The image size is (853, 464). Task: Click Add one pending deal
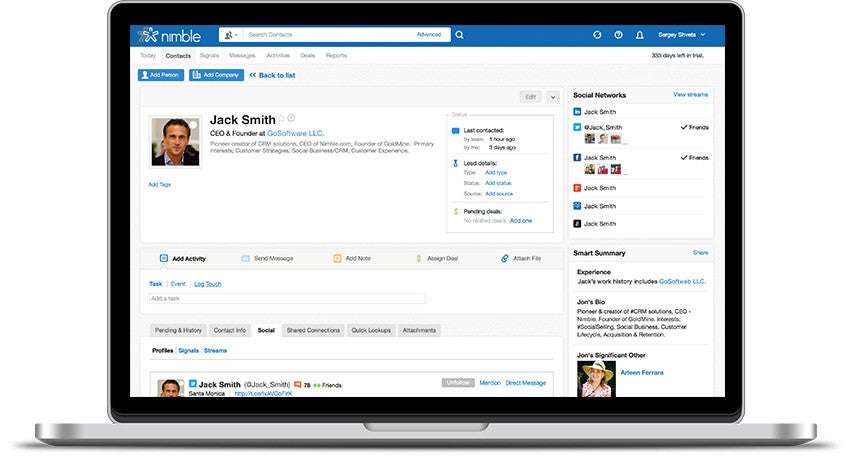pos(521,221)
